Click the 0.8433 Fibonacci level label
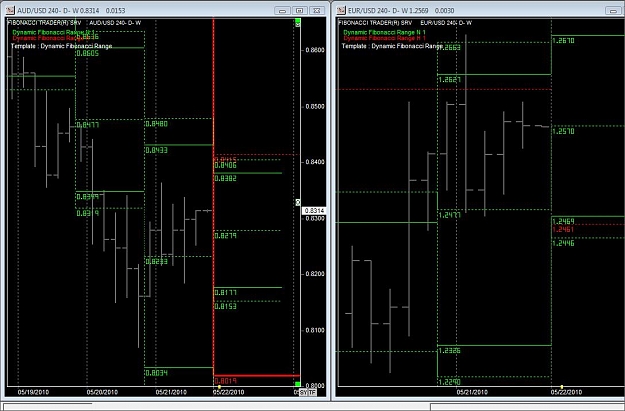The image size is (625, 411). pyautogui.click(x=157, y=150)
